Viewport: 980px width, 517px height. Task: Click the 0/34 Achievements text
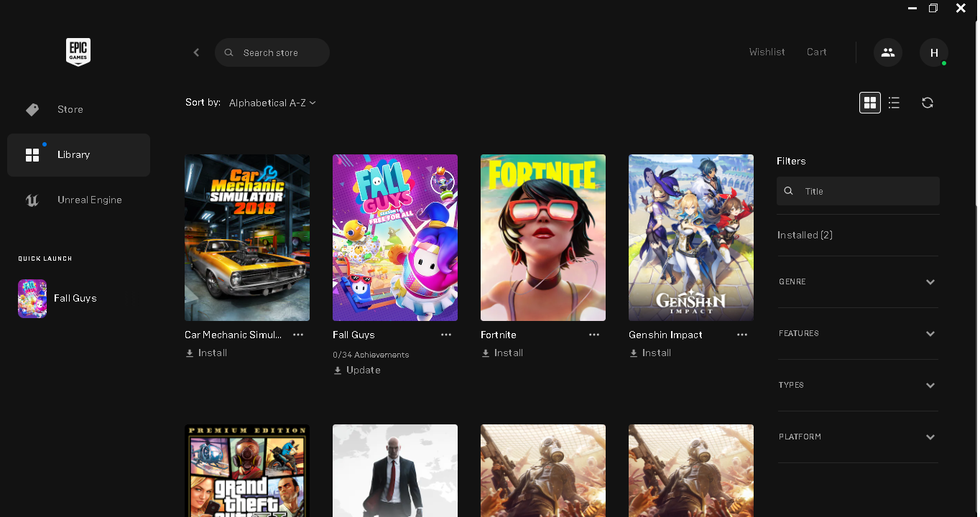coord(371,355)
